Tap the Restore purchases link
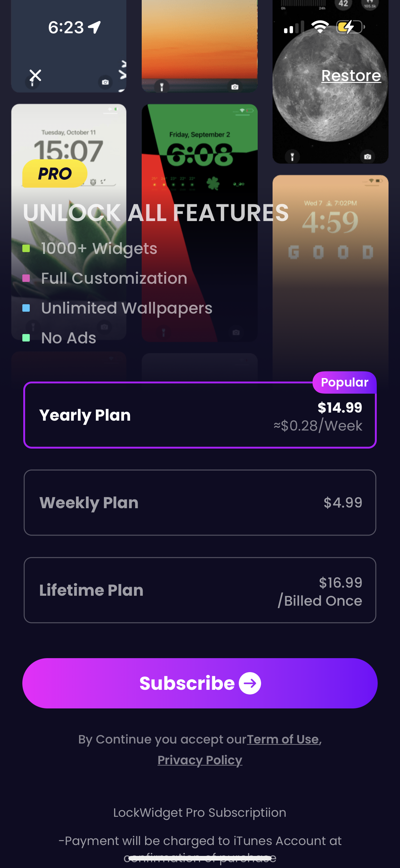This screenshot has width=400, height=868. pyautogui.click(x=351, y=75)
